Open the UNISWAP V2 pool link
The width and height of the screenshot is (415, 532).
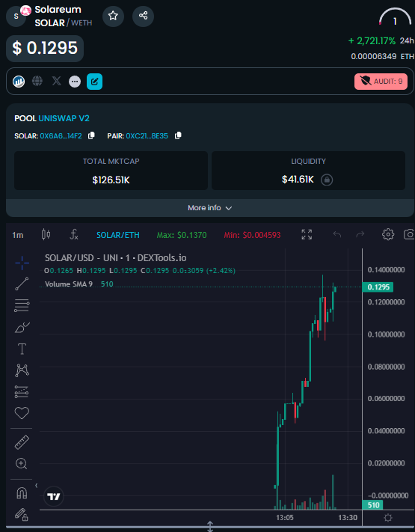(x=64, y=118)
